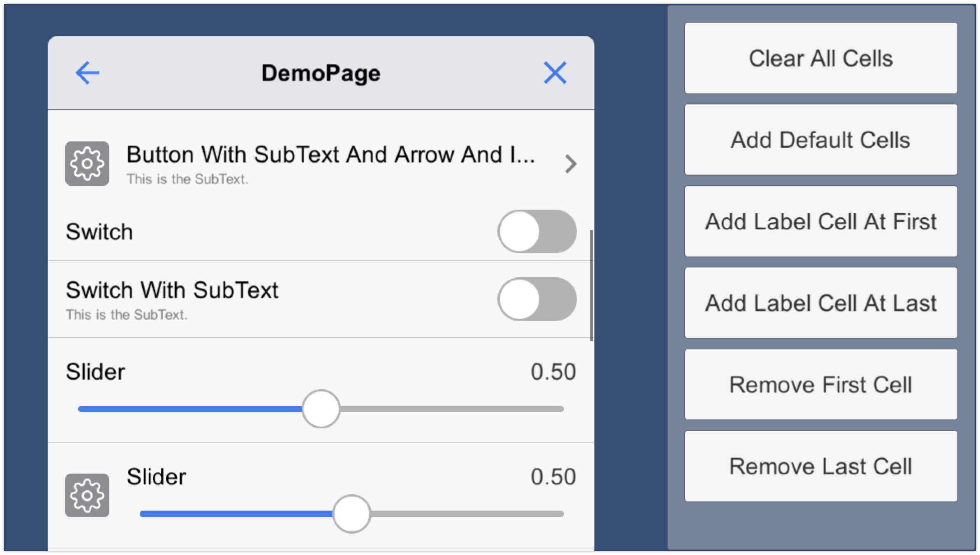This screenshot has width=980, height=555.
Task: Navigate back using the arrow icon
Action: (87, 72)
